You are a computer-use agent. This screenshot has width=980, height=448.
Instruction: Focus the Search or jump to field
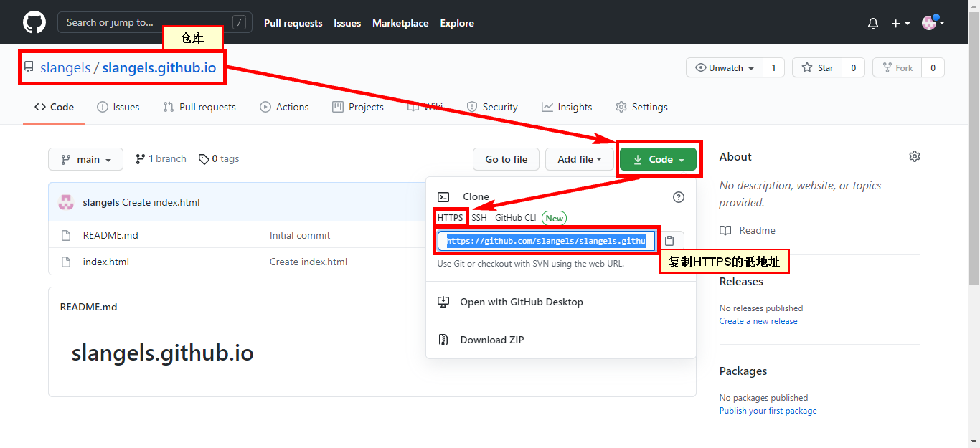tap(155, 22)
